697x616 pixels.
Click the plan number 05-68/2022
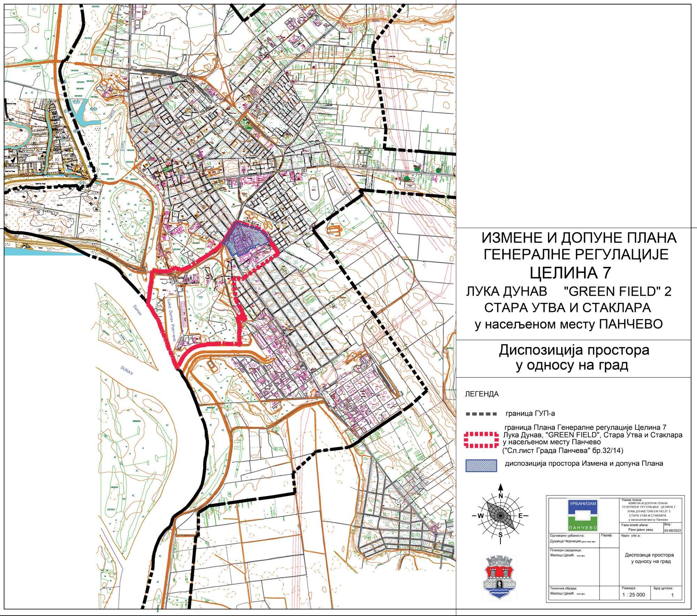(672, 530)
